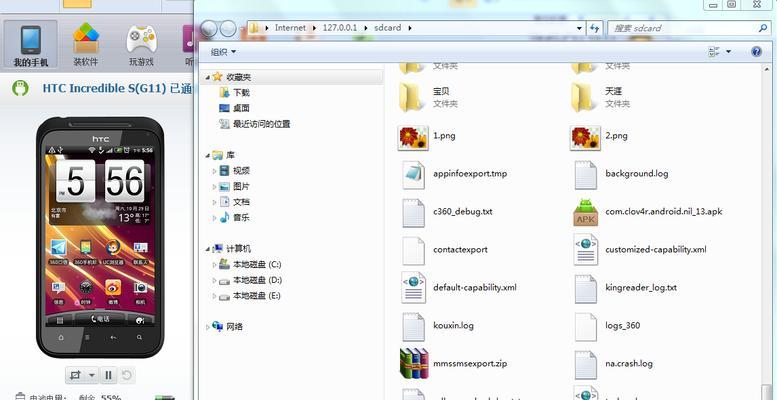Screen dimensions: 777x400
Task: Select the contactexport file icon
Action: tap(413, 250)
